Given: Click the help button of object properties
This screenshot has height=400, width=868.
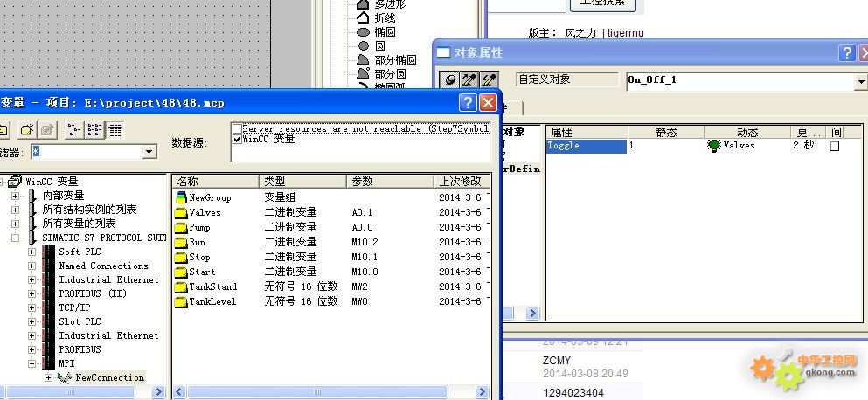Looking at the screenshot, I should point(847,52).
